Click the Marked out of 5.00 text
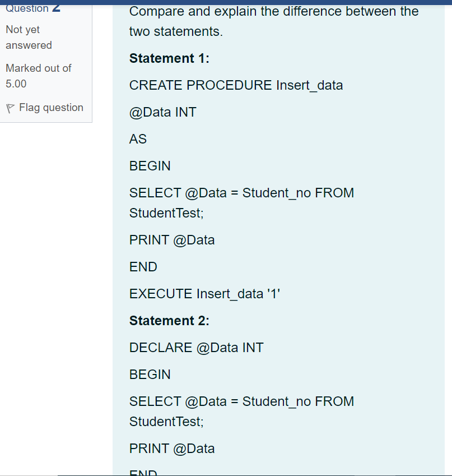 click(38, 76)
